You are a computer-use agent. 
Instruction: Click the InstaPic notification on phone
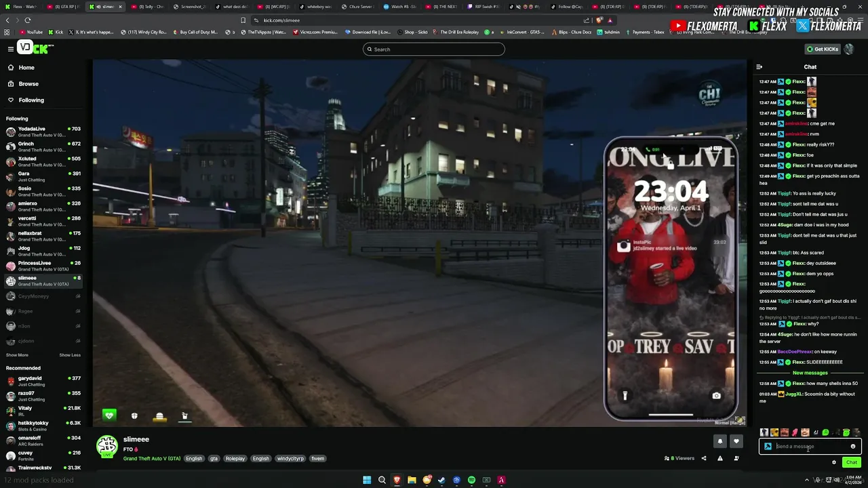coord(671,247)
